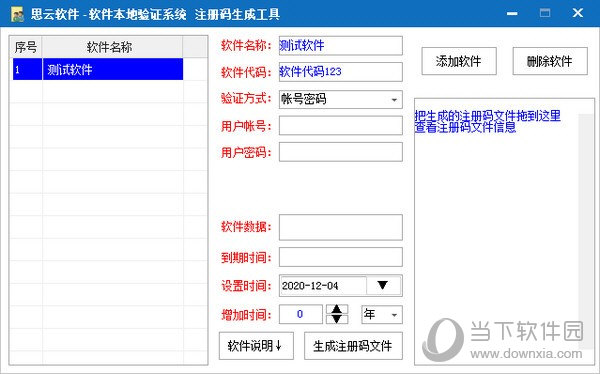Focus the 软件代码 input field
This screenshot has width=600, height=374.
click(341, 72)
